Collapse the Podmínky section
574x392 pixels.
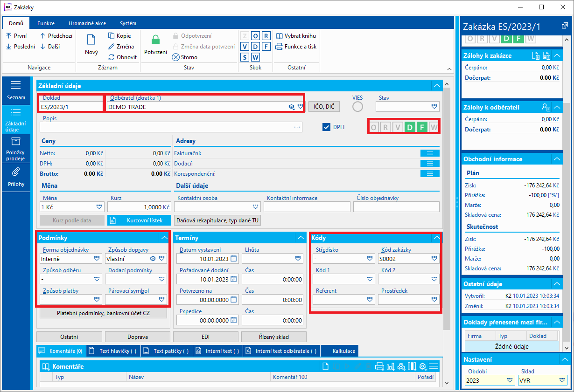click(x=164, y=238)
